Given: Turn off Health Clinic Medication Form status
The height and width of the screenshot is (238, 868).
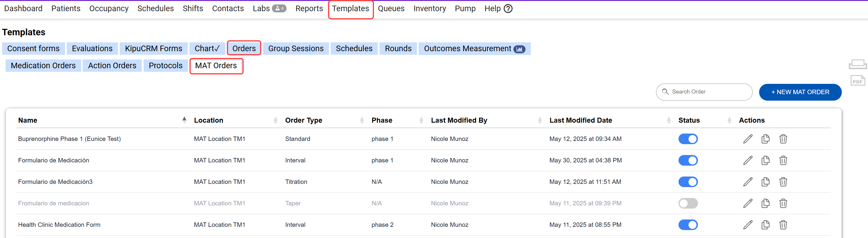Looking at the screenshot, I should [x=688, y=225].
